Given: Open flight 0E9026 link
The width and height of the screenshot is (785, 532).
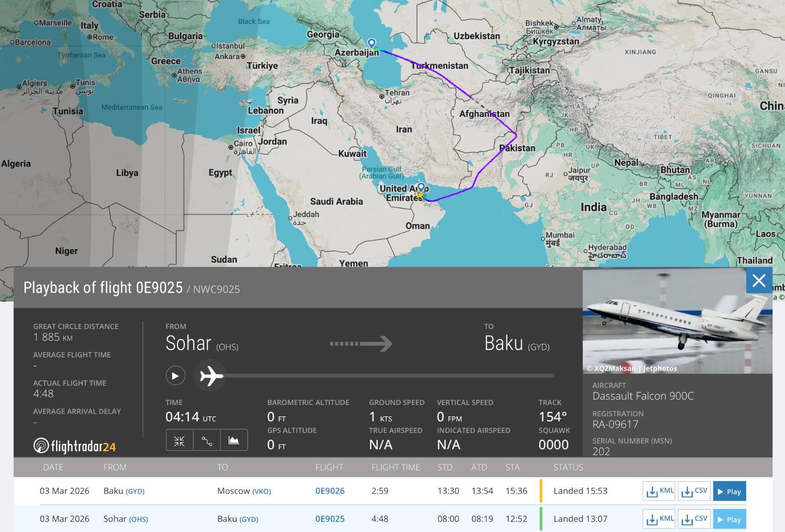Looking at the screenshot, I should 330,491.
